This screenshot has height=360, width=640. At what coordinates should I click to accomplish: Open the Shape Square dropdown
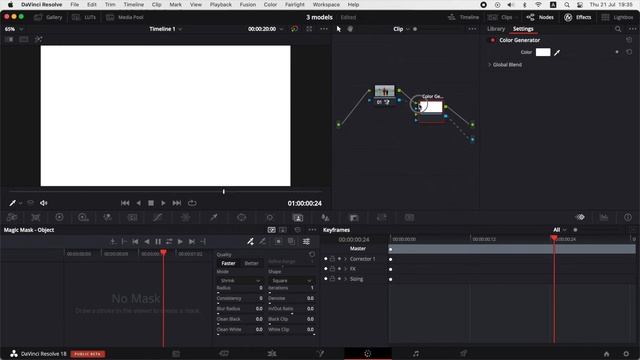(291, 280)
